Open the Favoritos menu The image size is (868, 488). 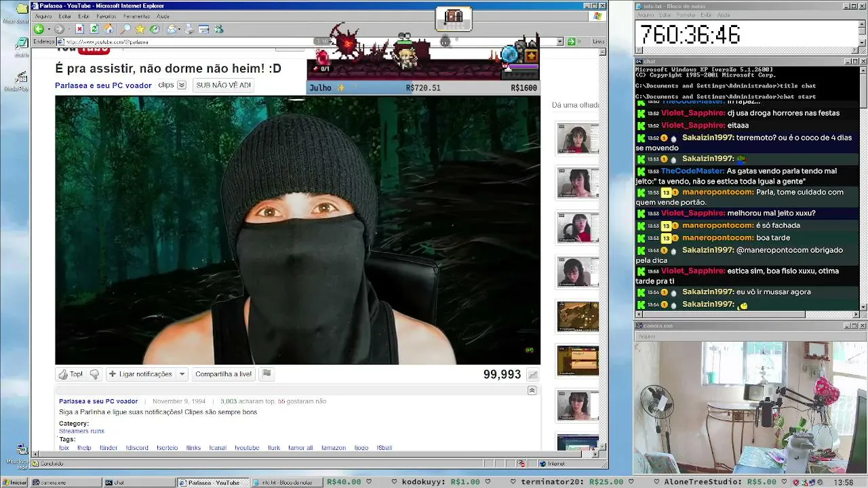pyautogui.click(x=106, y=16)
